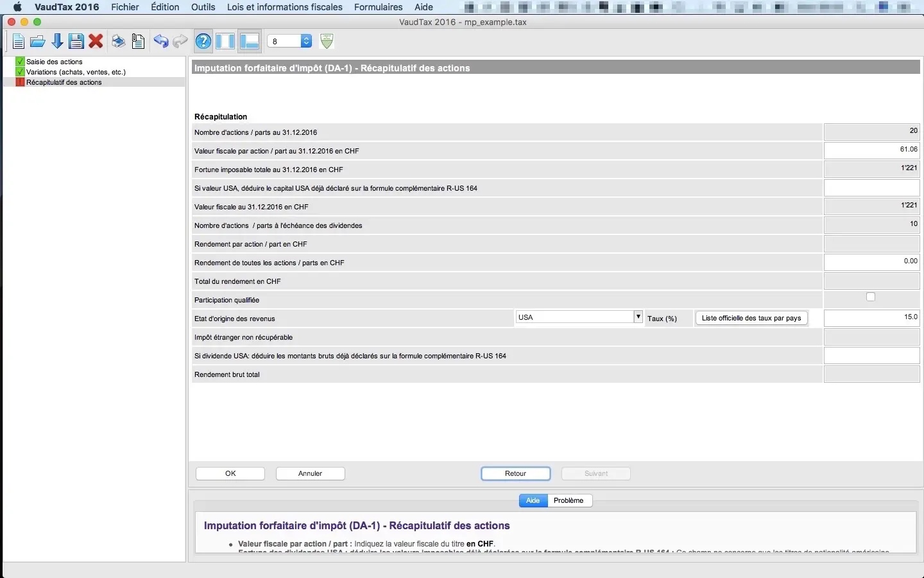Toggle the help question-mark toolbar icon

(203, 42)
